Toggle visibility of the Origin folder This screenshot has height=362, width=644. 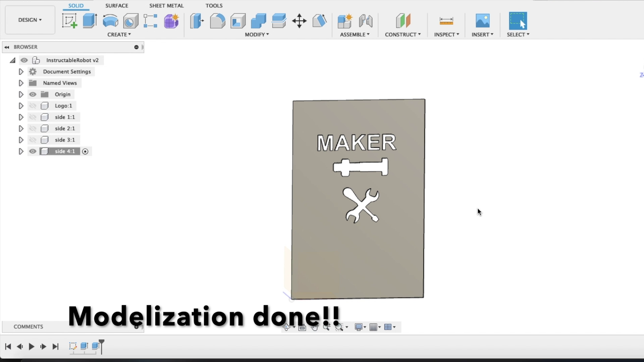point(33,95)
